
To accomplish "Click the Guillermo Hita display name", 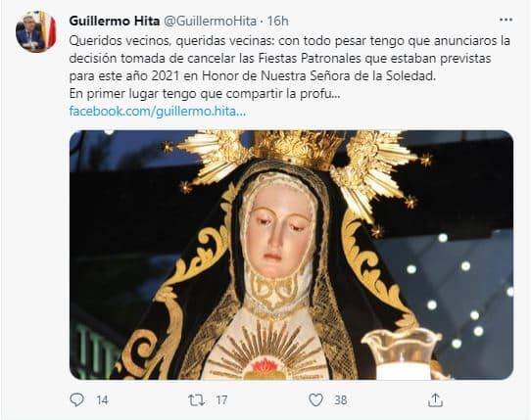I will (115, 21).
